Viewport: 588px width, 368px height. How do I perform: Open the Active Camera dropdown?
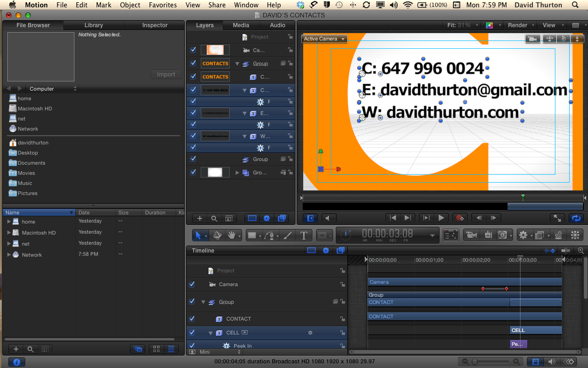tap(324, 39)
